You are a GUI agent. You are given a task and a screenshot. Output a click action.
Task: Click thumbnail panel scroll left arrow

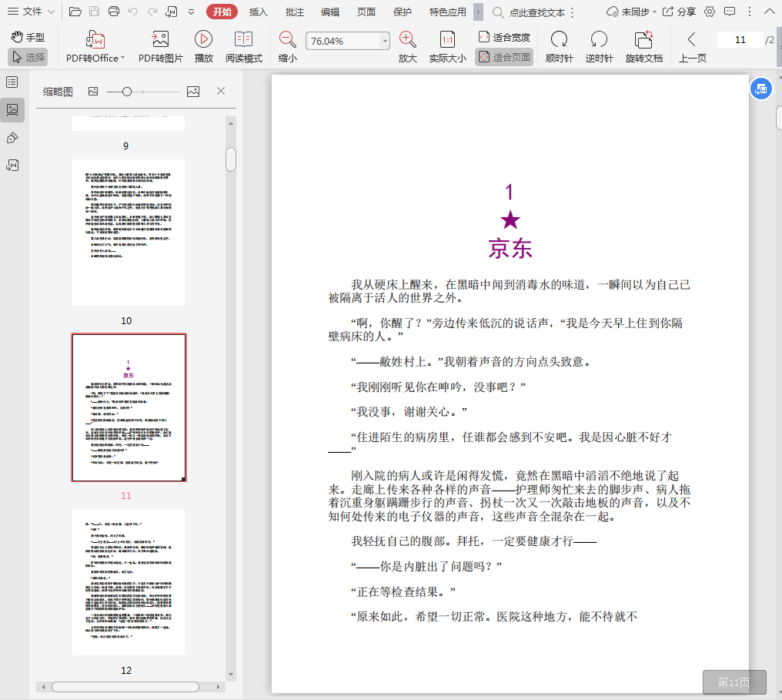tap(43, 687)
